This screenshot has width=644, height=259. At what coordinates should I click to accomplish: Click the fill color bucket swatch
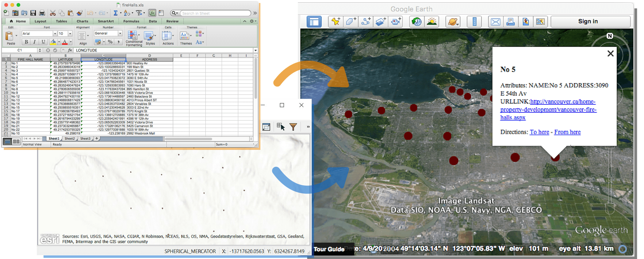click(53, 42)
